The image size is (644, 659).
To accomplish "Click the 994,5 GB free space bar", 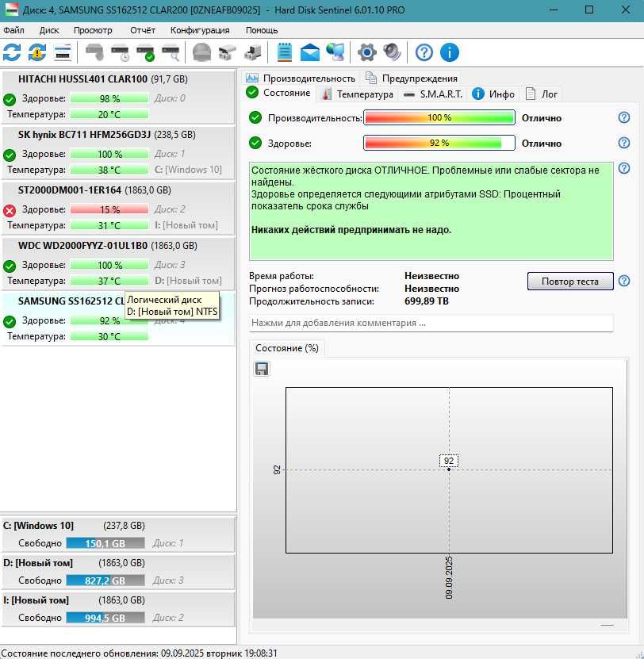I will pyautogui.click(x=105, y=618).
